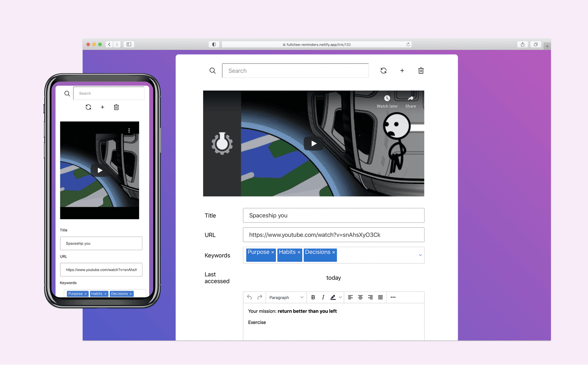Click the magnifying glass search icon

(213, 71)
